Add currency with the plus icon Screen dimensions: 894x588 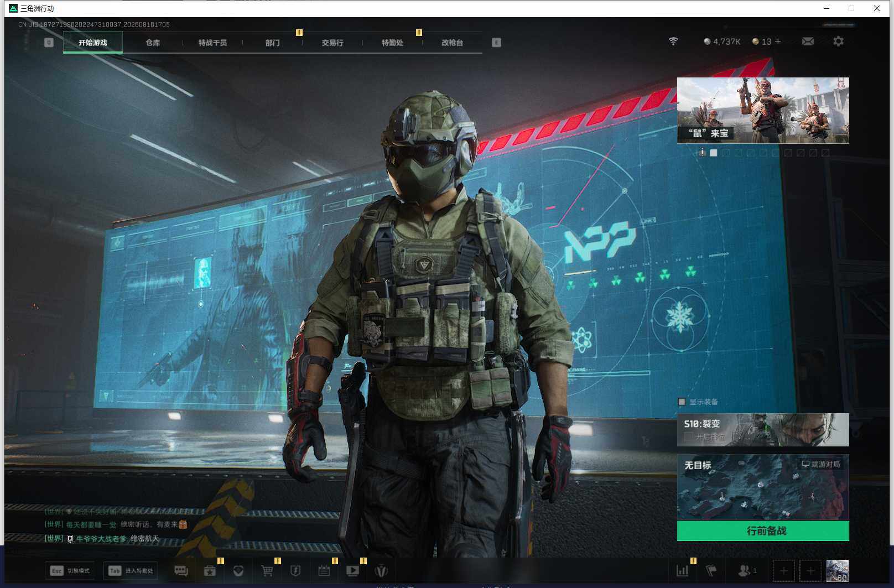778,41
